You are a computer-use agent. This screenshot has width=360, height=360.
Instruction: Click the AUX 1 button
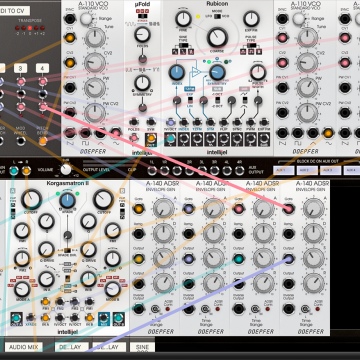[x=284, y=170]
